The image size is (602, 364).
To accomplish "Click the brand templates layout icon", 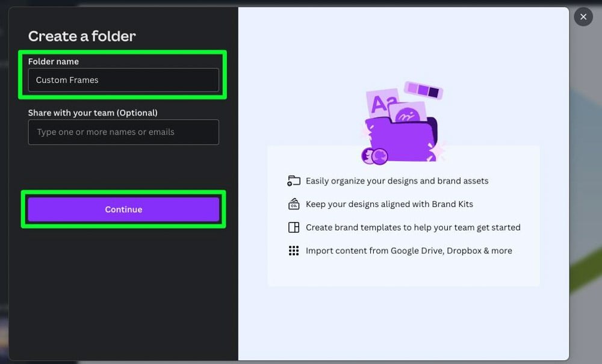I will [x=294, y=227].
